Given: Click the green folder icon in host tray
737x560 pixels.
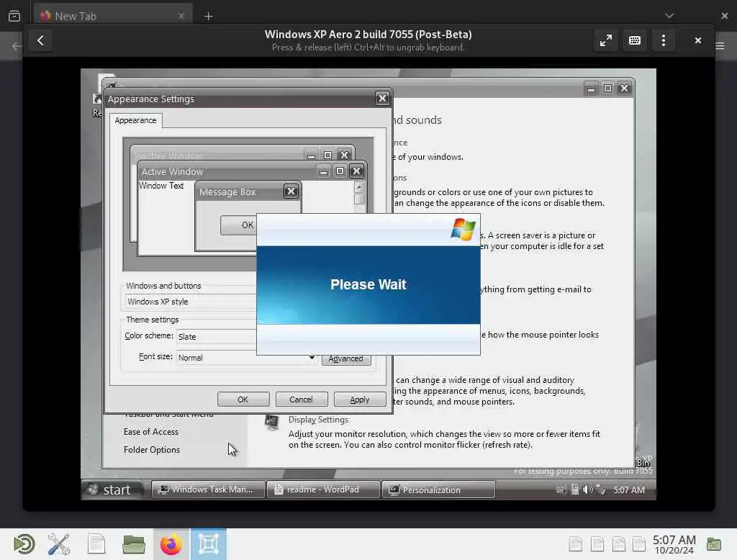Looking at the screenshot, I should point(713,544).
